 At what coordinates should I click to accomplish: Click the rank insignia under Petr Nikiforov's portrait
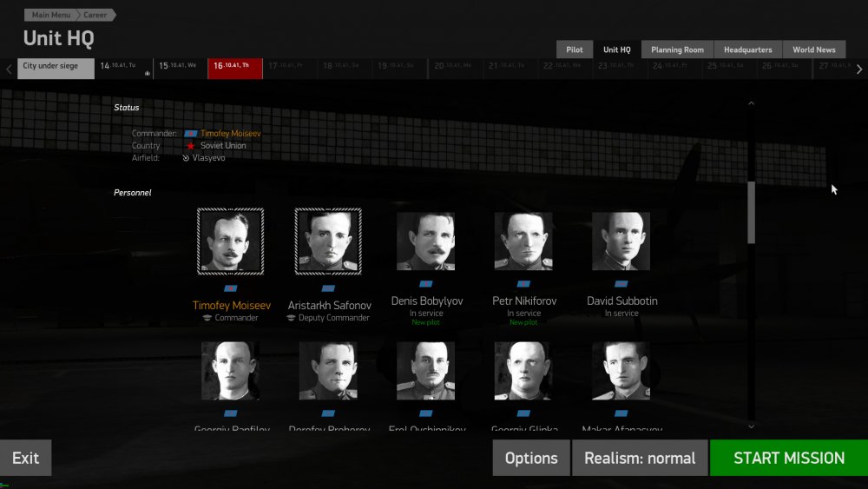pyautogui.click(x=523, y=284)
